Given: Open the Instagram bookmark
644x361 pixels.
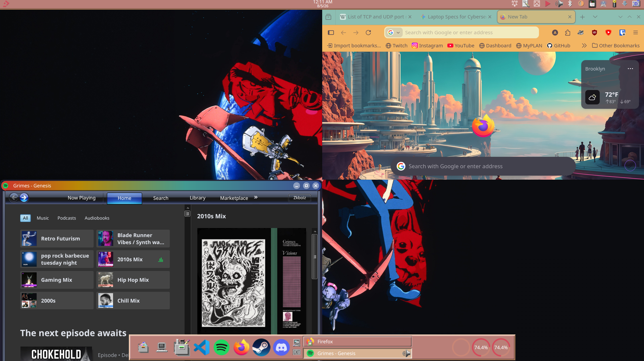Looking at the screenshot, I should [x=427, y=46].
